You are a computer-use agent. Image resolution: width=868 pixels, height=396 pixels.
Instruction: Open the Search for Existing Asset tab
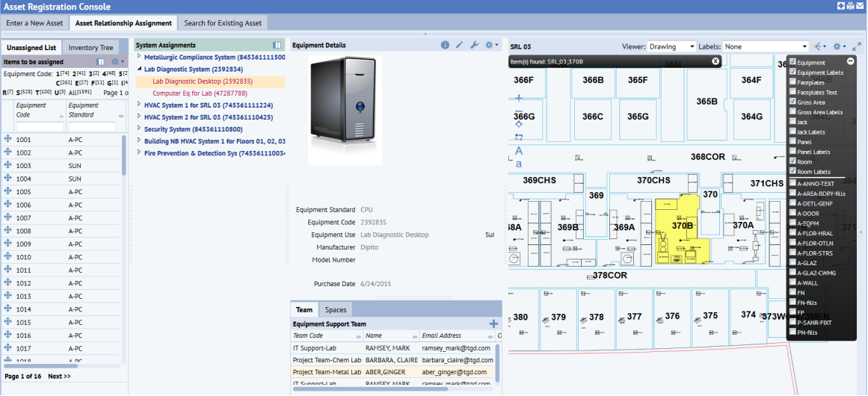pyautogui.click(x=223, y=23)
